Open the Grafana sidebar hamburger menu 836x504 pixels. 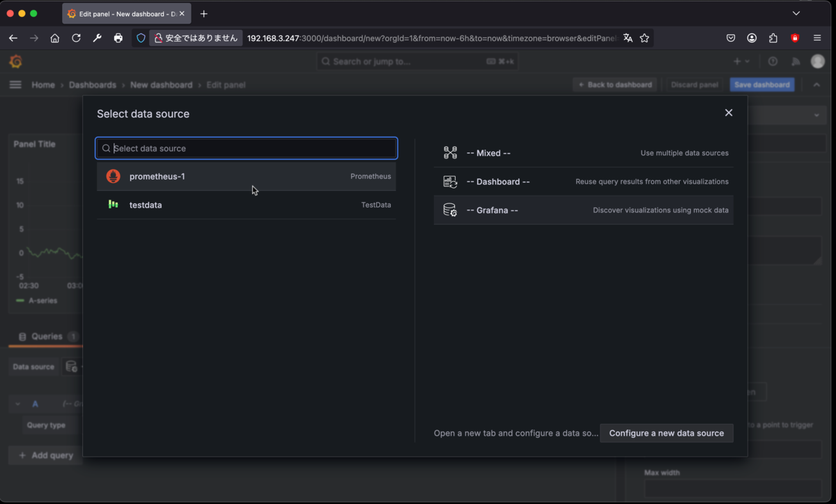point(15,85)
